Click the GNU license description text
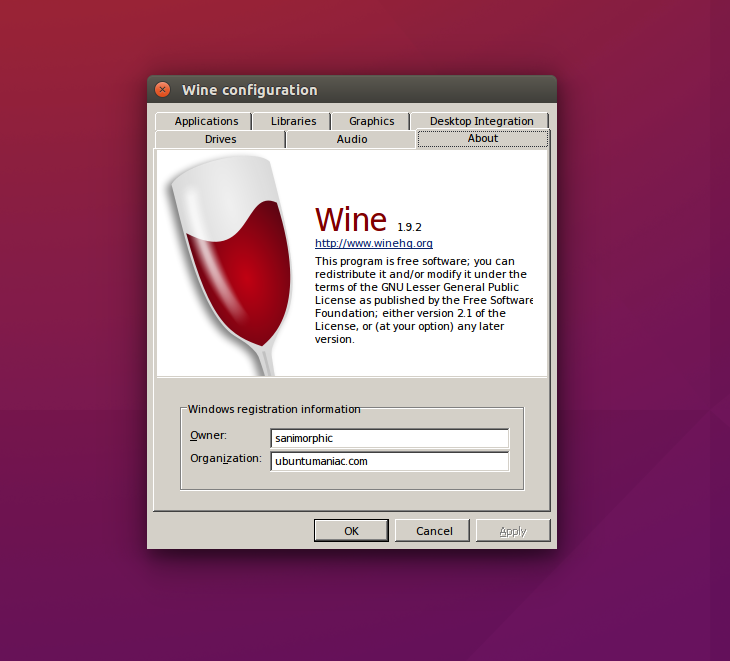Screen dimensions: 730x661 (423, 300)
